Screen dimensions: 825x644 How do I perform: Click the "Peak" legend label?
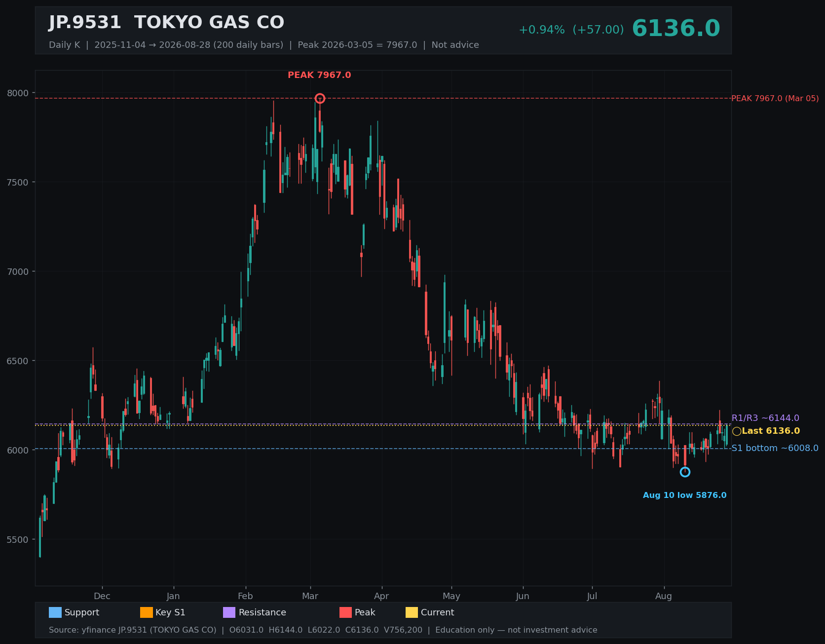365,612
